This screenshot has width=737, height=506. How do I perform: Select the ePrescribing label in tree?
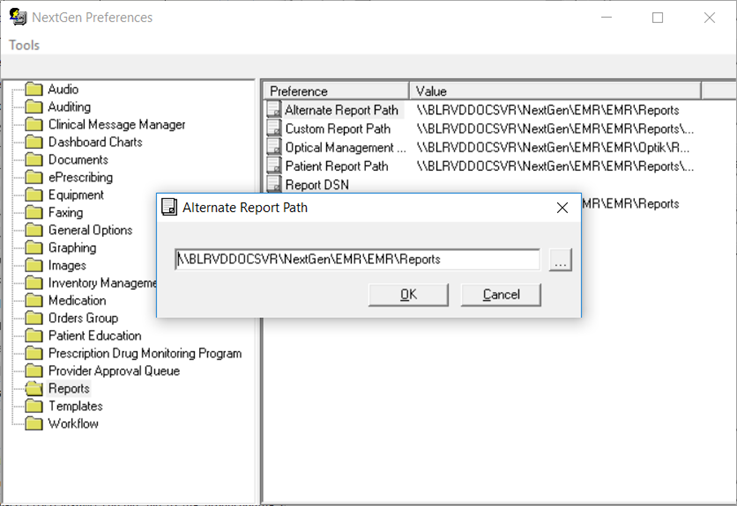coord(80,177)
